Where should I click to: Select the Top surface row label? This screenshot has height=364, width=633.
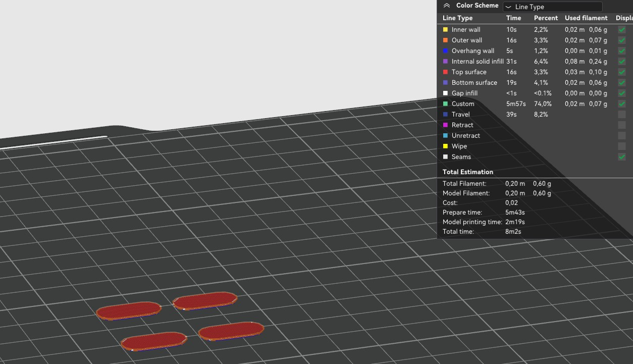pos(469,72)
